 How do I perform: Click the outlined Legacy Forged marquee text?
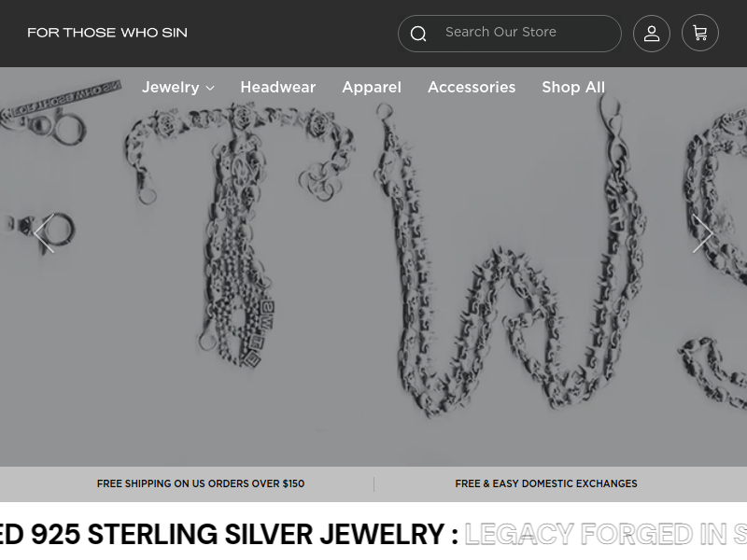click(x=605, y=534)
